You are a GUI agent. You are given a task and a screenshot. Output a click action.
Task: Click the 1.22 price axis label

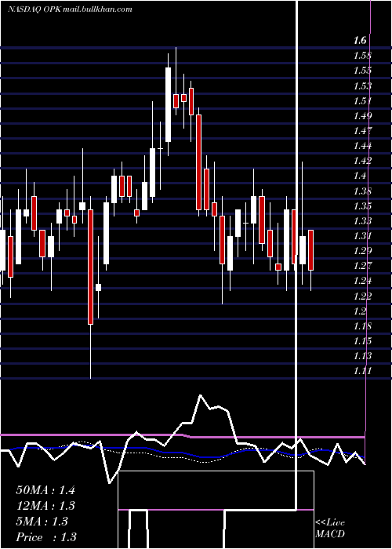click(362, 296)
